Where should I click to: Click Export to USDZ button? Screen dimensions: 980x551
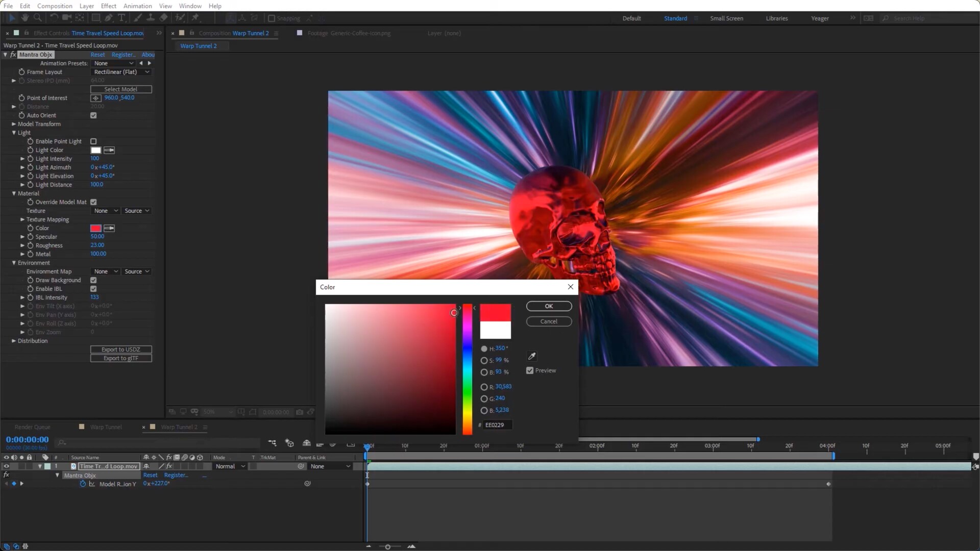tap(121, 349)
